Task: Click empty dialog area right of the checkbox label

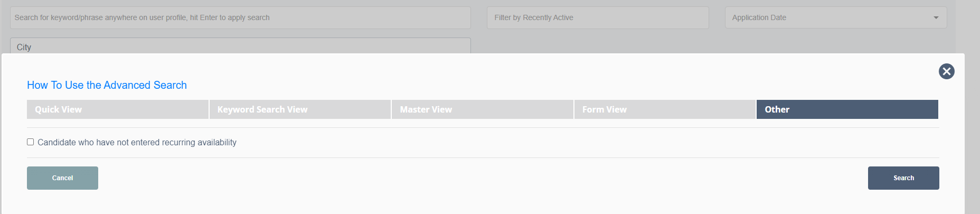Action: pos(581,143)
